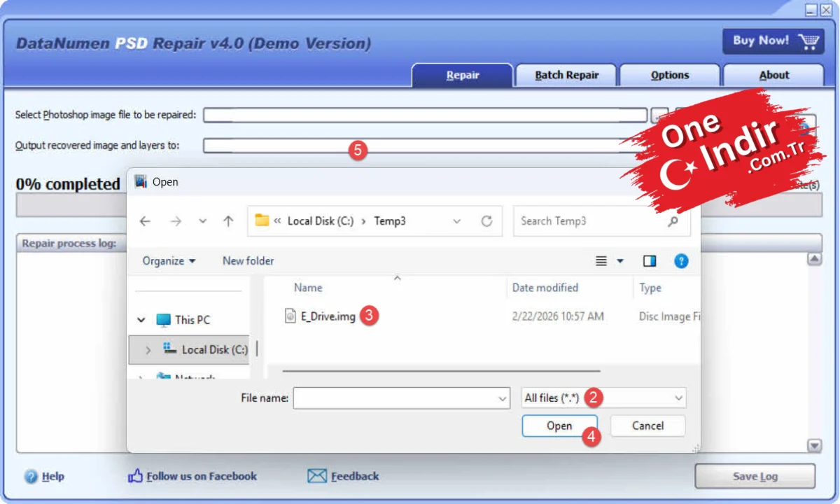The width and height of the screenshot is (840, 504).
Task: Click Temp3 in the address breadcrumb
Action: [390, 221]
